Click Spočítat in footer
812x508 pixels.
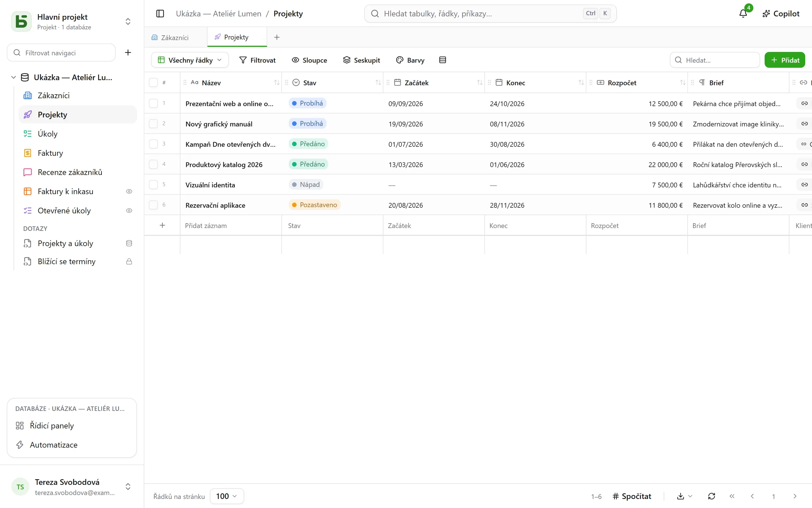tap(632, 496)
